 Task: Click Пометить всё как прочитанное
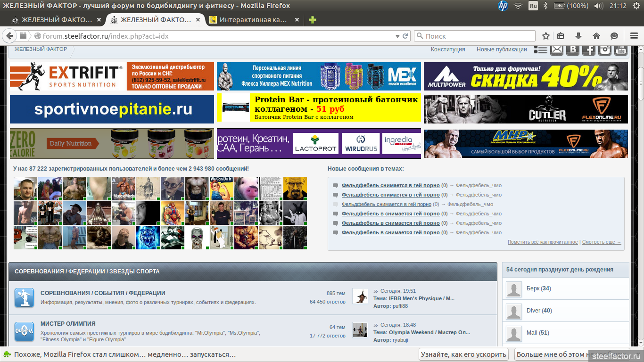click(543, 242)
